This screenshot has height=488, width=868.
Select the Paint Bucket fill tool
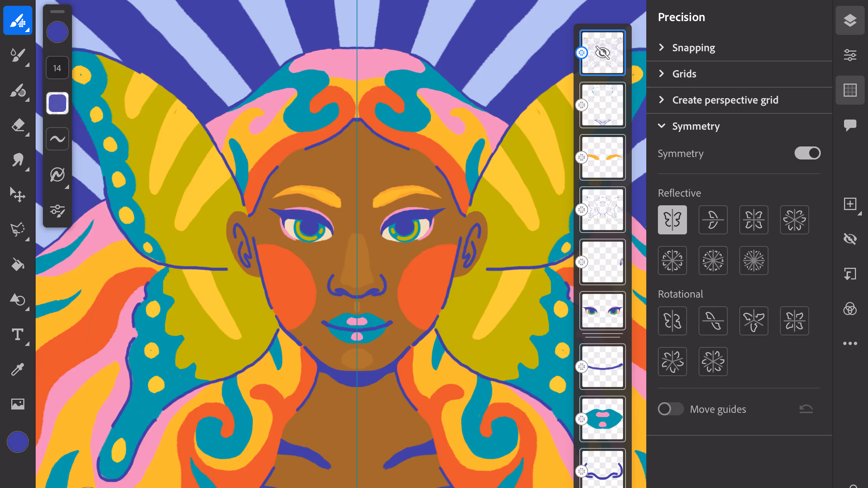coord(17,265)
